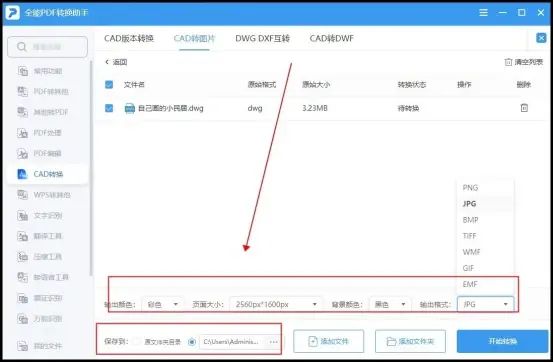The image size is (554, 363).
Task: Click the blue close panel icon beside the tabs
Action: [541, 38]
